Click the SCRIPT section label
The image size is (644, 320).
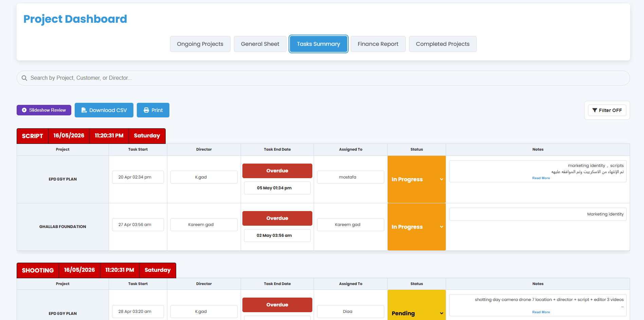(x=33, y=136)
